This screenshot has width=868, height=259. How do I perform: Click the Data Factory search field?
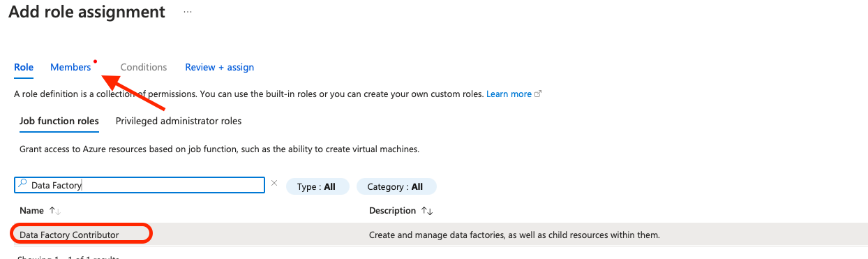tap(140, 185)
